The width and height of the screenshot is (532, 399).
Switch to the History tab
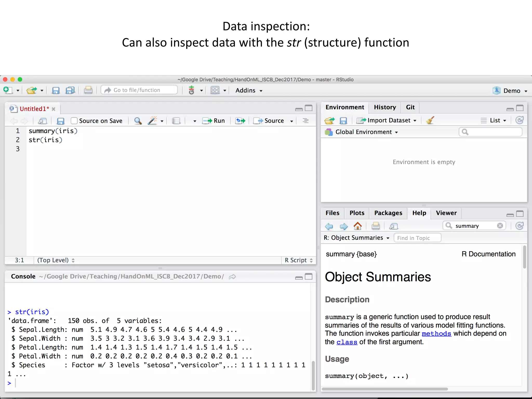pos(385,107)
